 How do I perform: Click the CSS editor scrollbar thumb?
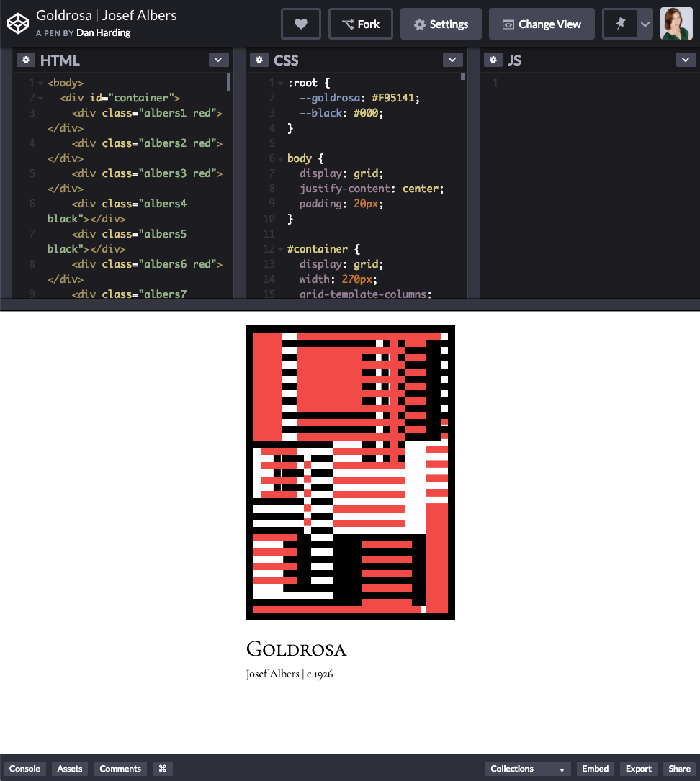[462, 76]
